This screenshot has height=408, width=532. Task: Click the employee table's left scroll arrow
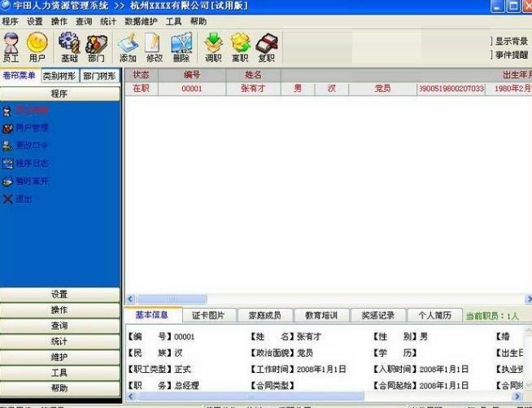130,299
